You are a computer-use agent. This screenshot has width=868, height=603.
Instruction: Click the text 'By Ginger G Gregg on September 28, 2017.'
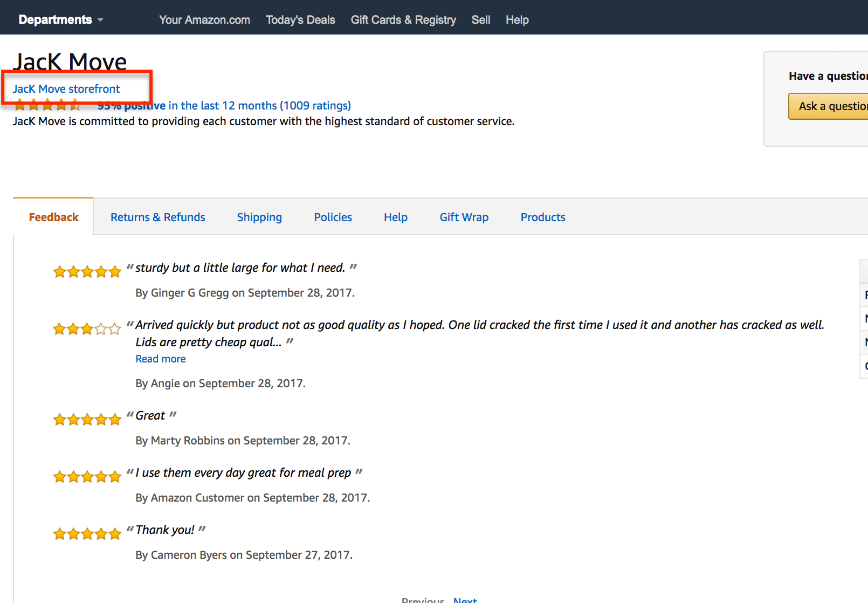(x=245, y=293)
